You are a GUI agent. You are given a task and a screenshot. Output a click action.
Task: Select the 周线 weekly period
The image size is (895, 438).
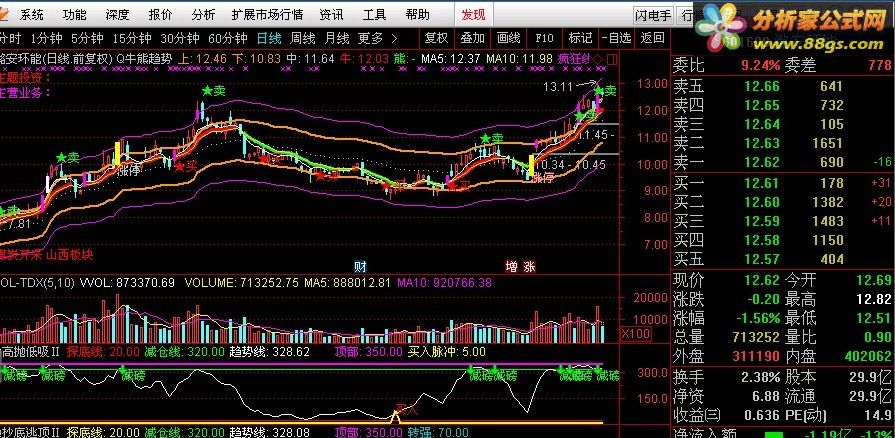click(303, 38)
